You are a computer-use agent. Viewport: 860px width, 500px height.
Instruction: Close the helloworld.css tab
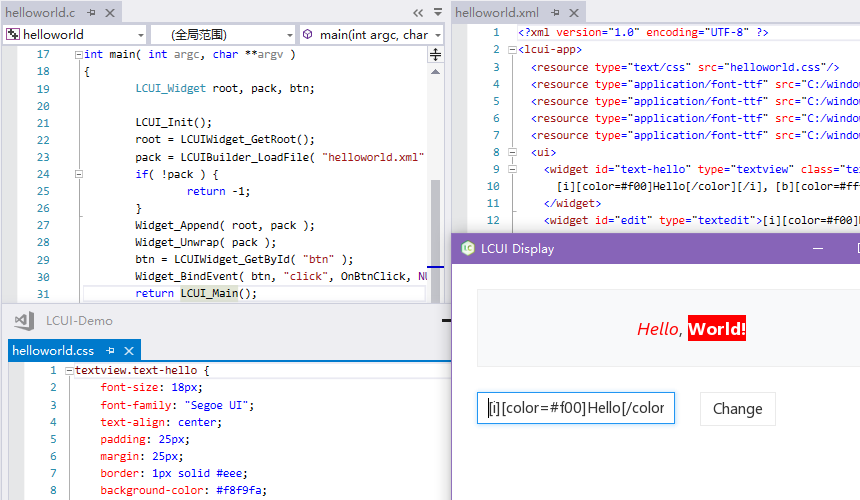point(129,351)
